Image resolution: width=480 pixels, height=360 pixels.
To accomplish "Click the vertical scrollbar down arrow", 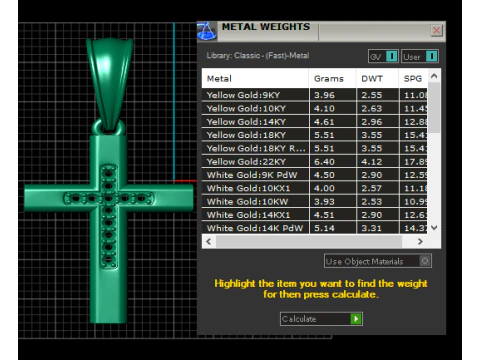I will (434, 228).
